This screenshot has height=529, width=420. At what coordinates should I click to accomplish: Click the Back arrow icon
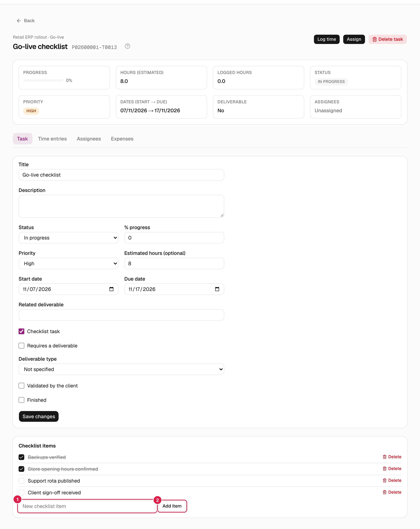(x=19, y=21)
